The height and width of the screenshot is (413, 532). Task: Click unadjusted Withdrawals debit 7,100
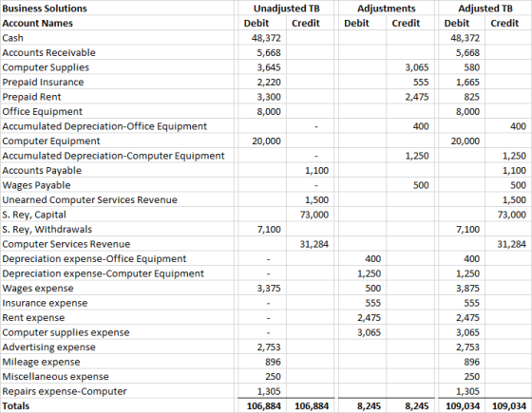point(269,230)
